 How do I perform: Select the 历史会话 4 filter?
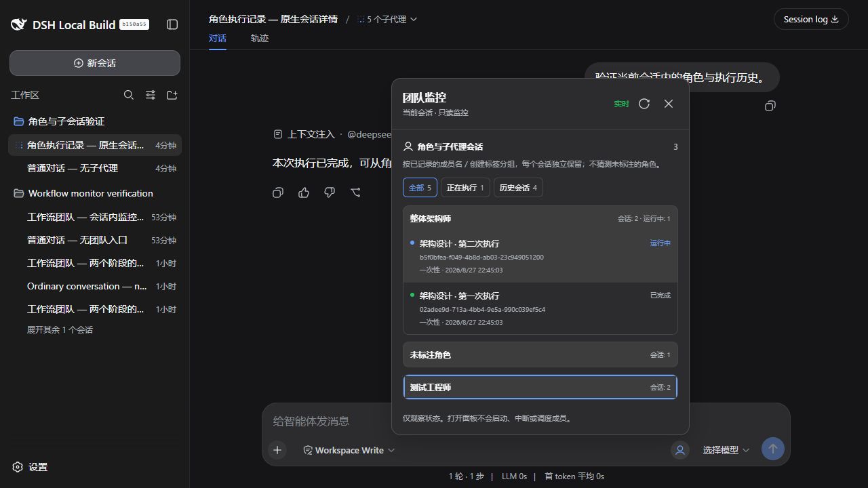pos(518,188)
